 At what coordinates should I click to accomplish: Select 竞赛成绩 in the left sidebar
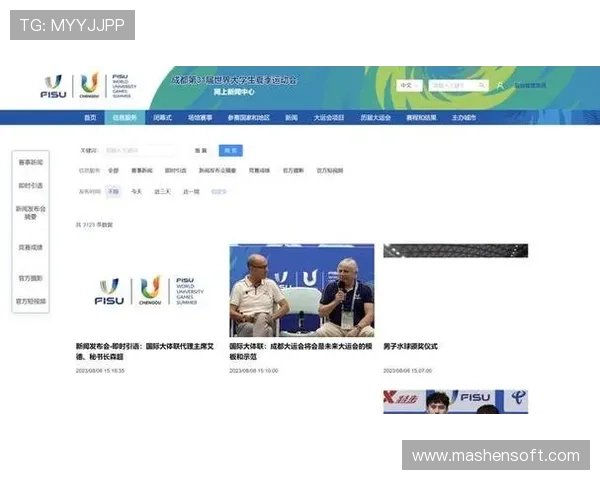click(x=30, y=247)
